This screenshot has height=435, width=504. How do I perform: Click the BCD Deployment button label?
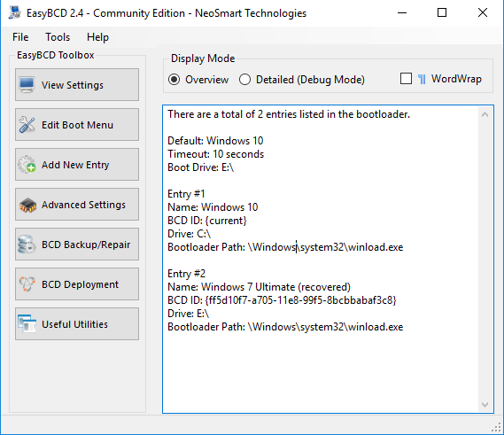tap(80, 284)
